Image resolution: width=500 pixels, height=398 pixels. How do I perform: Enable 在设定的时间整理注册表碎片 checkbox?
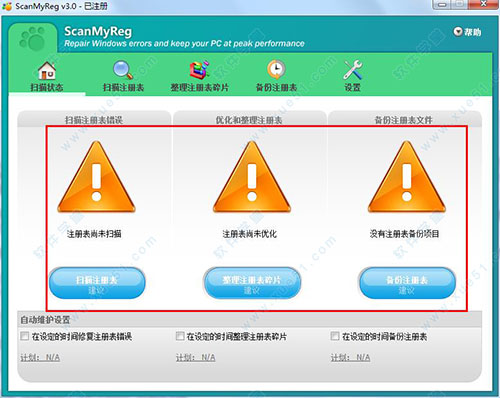(x=180, y=336)
